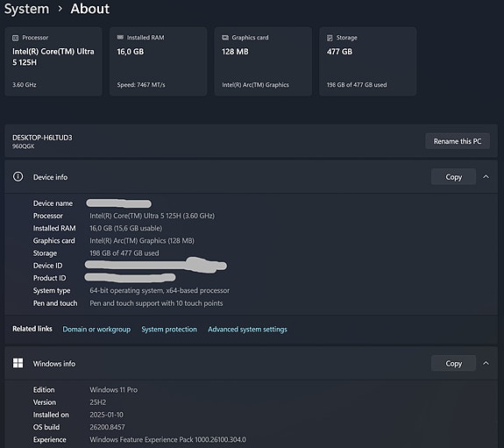Click Windows Feature Experience Pack value
Screen dimensions: 504x448
tap(167, 439)
